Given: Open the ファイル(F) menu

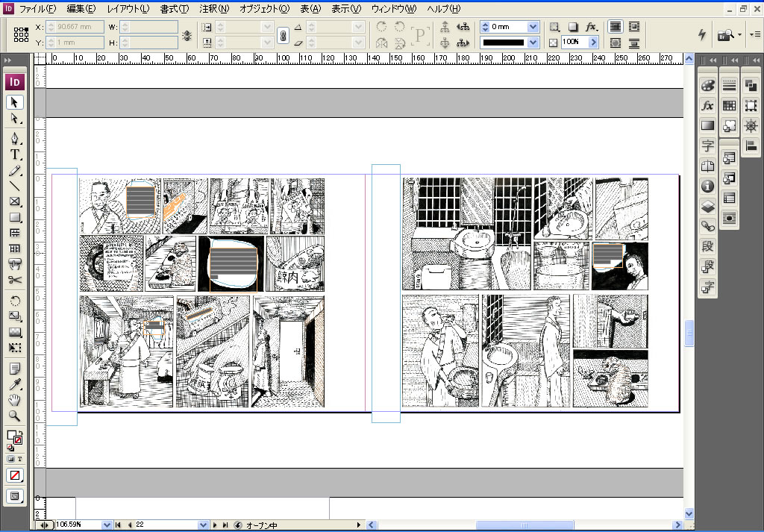Looking at the screenshot, I should (37, 9).
